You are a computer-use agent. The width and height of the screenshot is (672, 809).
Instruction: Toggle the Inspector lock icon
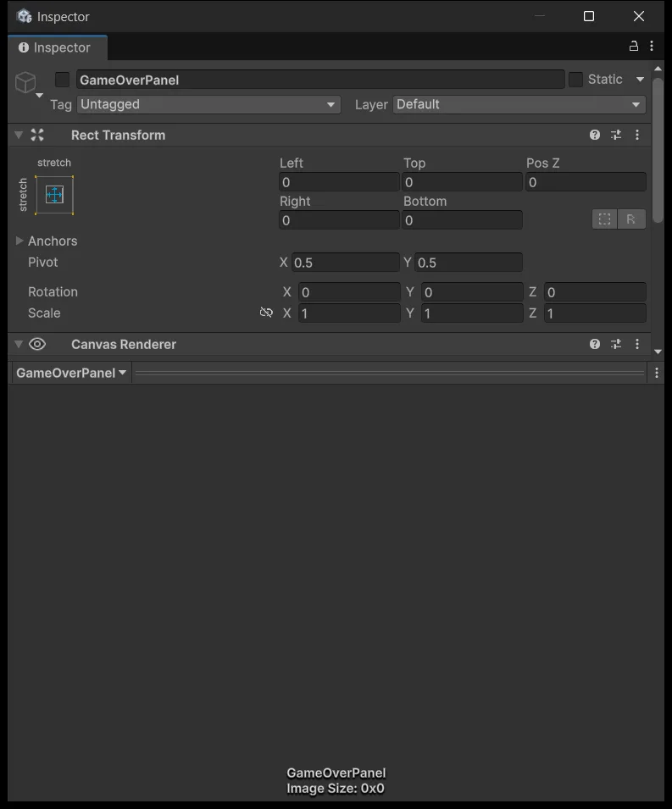(x=633, y=46)
